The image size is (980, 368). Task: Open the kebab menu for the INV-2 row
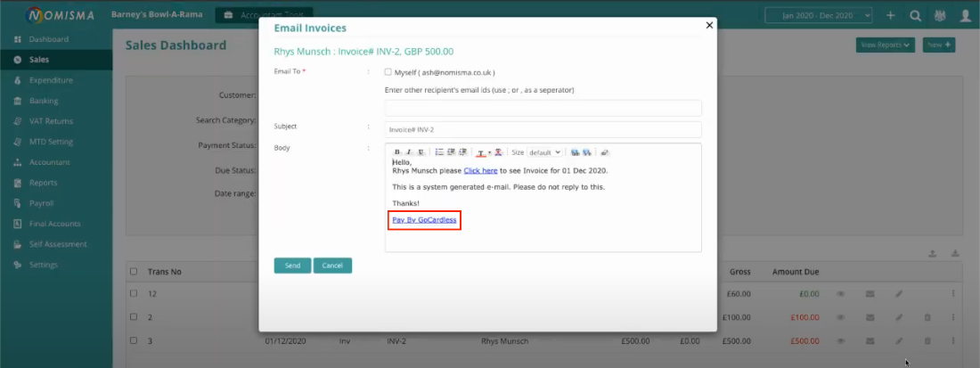953,341
